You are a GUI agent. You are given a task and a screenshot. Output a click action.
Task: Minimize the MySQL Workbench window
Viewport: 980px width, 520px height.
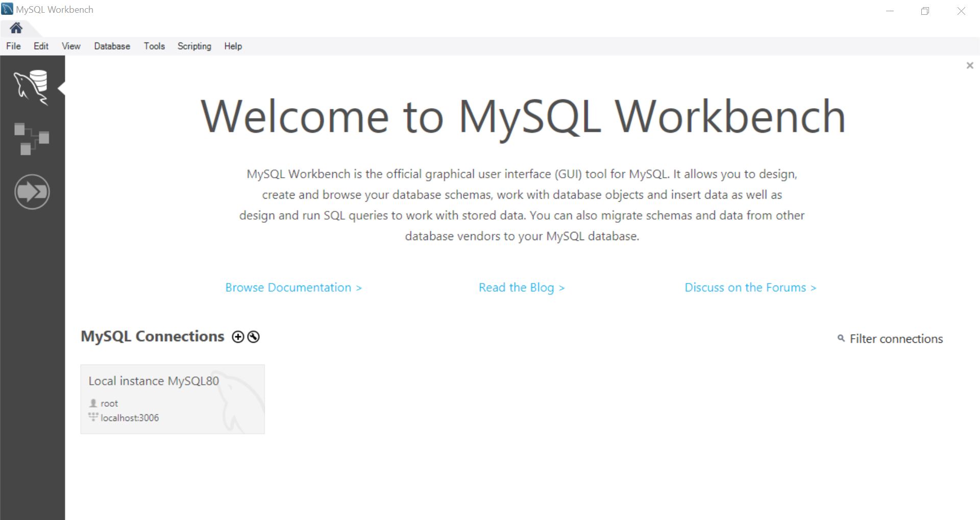[890, 11]
